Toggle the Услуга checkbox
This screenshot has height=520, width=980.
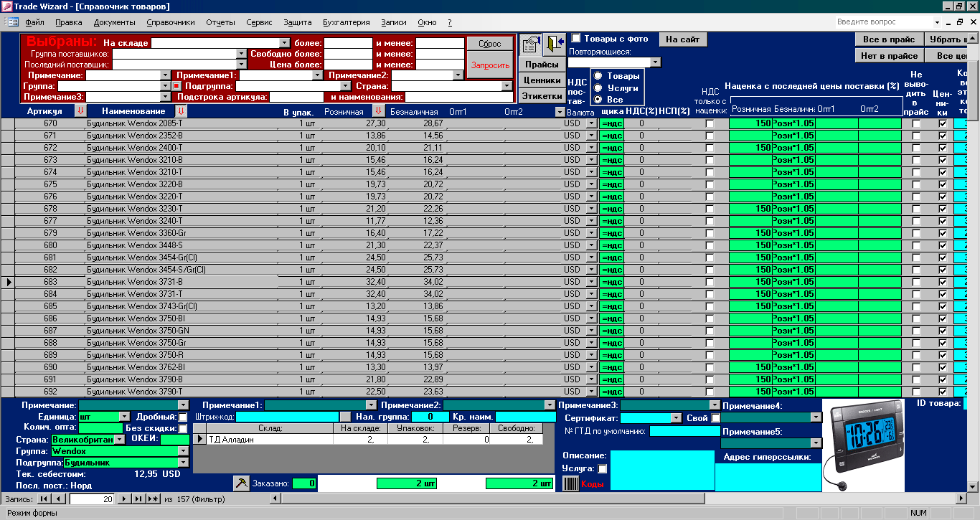(603, 468)
